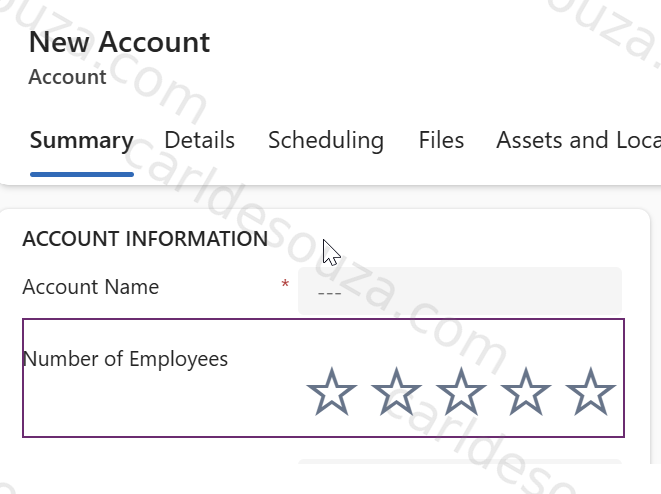Image resolution: width=661 pixels, height=494 pixels.
Task: Set rating to one star
Action: click(332, 392)
